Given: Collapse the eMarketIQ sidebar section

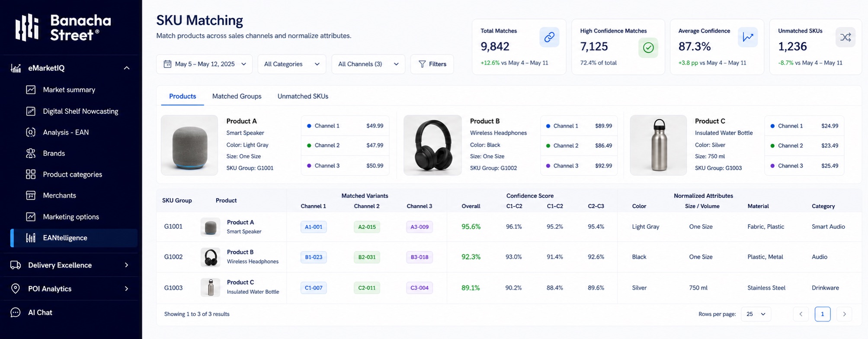Looking at the screenshot, I should pos(127,68).
